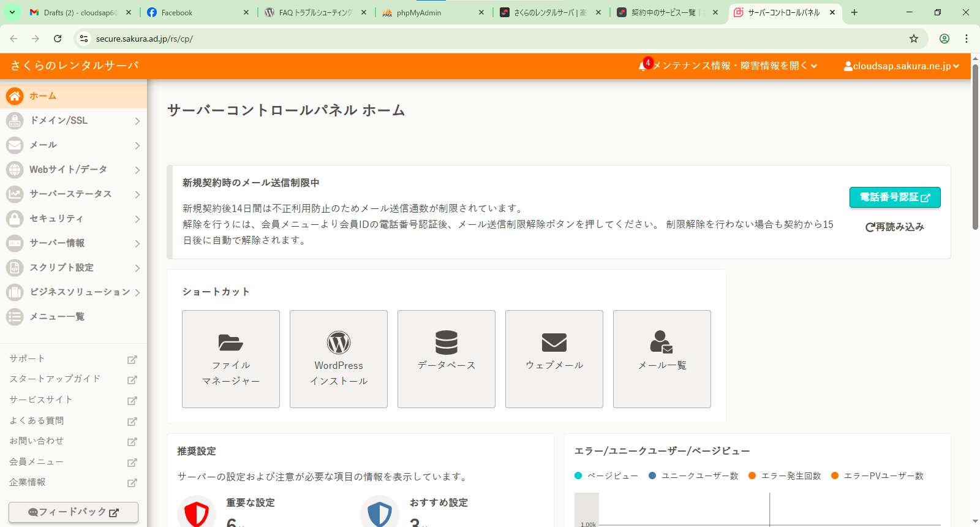This screenshot has width=980, height=527.
Task: Click the サーバーステータス chart icon
Action: pyautogui.click(x=15, y=194)
